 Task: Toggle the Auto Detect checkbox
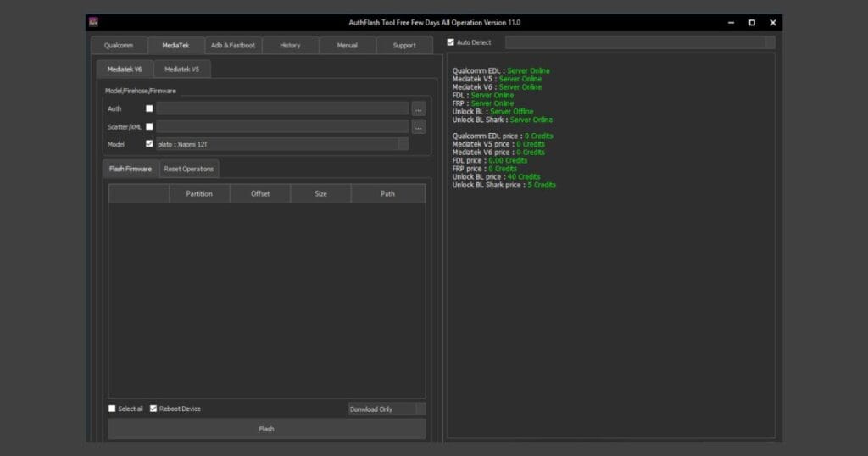pos(451,42)
